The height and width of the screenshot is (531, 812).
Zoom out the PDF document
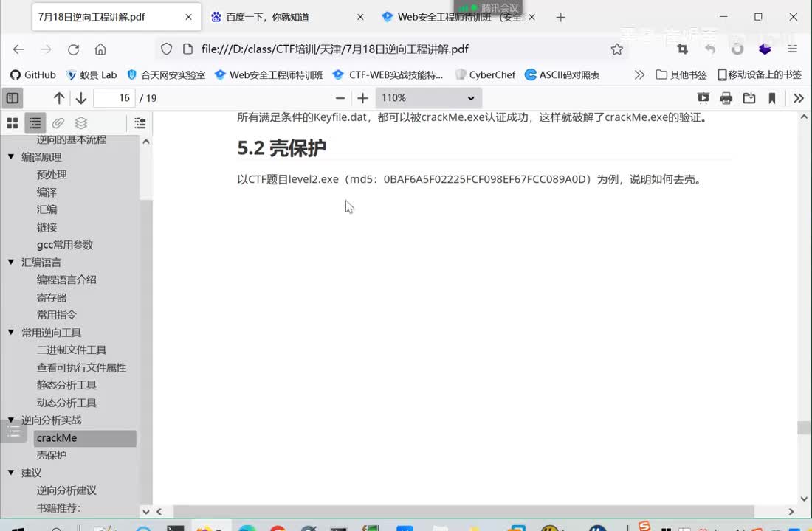tap(340, 98)
